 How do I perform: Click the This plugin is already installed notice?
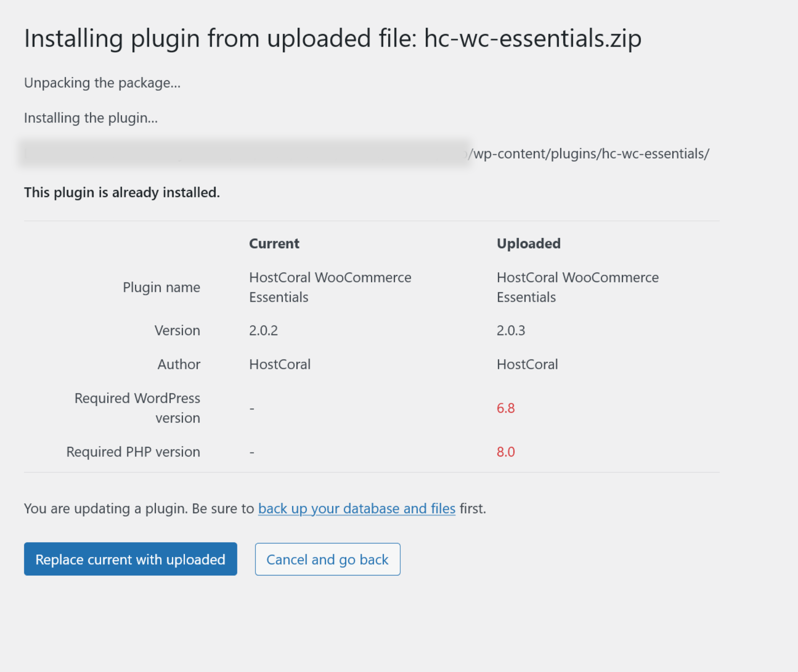tap(122, 192)
